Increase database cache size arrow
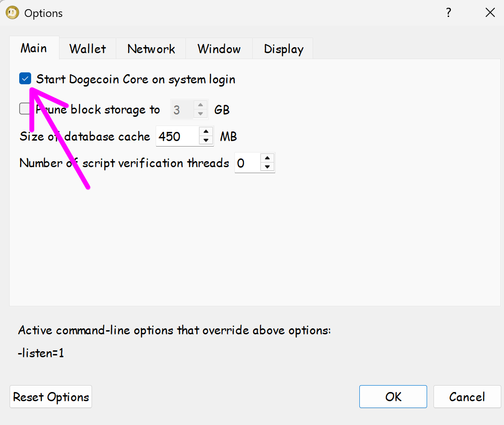This screenshot has width=504, height=425. pyautogui.click(x=206, y=131)
